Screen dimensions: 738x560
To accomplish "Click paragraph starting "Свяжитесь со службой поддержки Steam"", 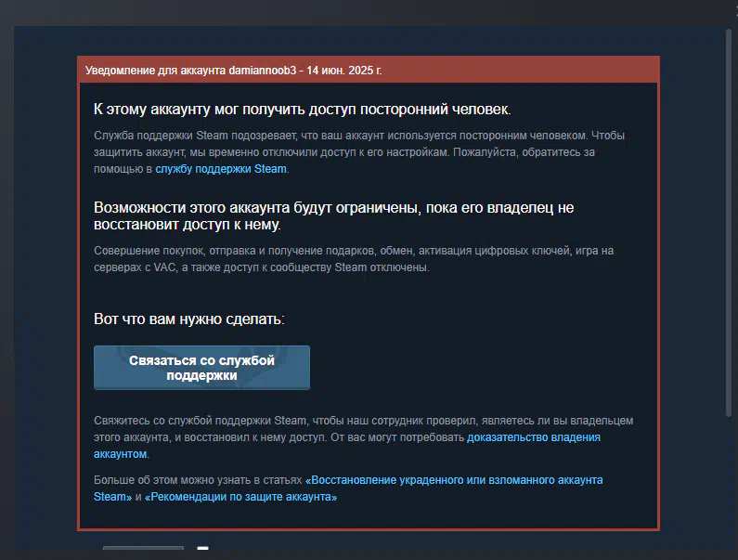I will click(x=363, y=437).
